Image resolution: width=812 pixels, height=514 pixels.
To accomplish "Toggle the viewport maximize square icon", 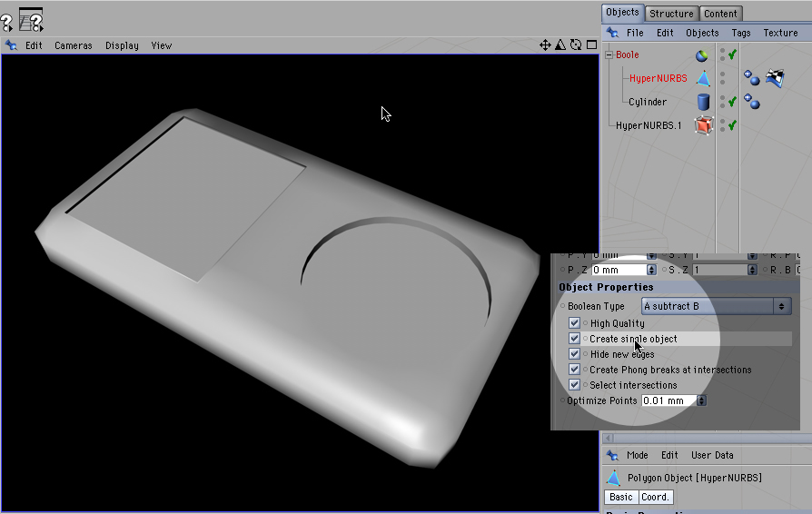I will [591, 45].
